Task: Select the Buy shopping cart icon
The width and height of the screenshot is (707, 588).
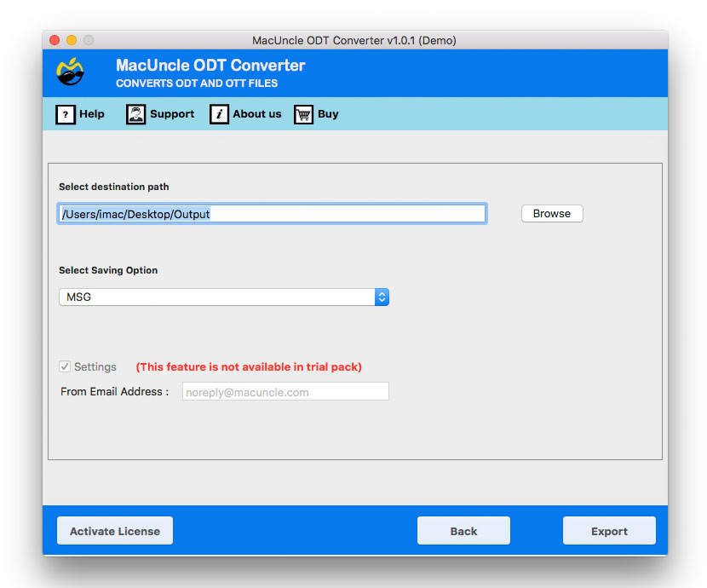Action: click(x=303, y=114)
